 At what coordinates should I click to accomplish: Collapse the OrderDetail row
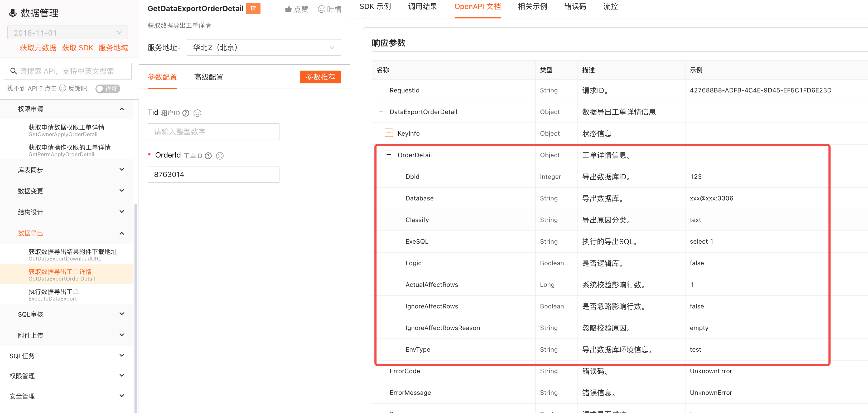388,155
